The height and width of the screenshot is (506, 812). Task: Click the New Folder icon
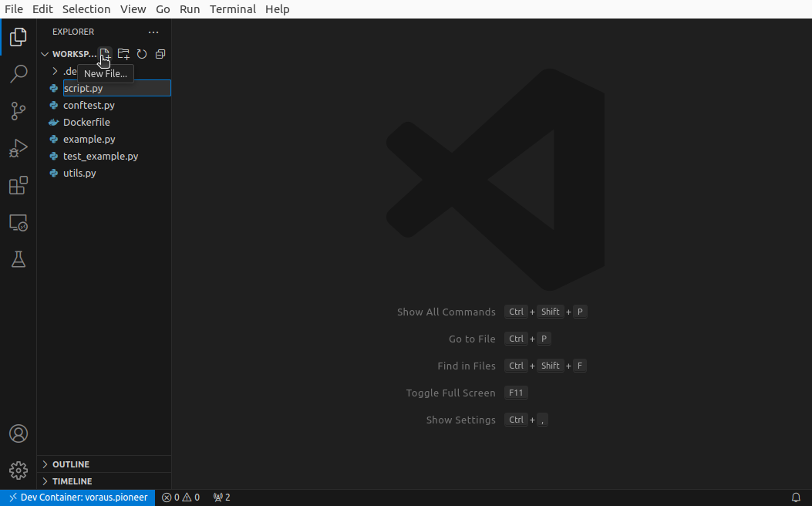tap(123, 54)
